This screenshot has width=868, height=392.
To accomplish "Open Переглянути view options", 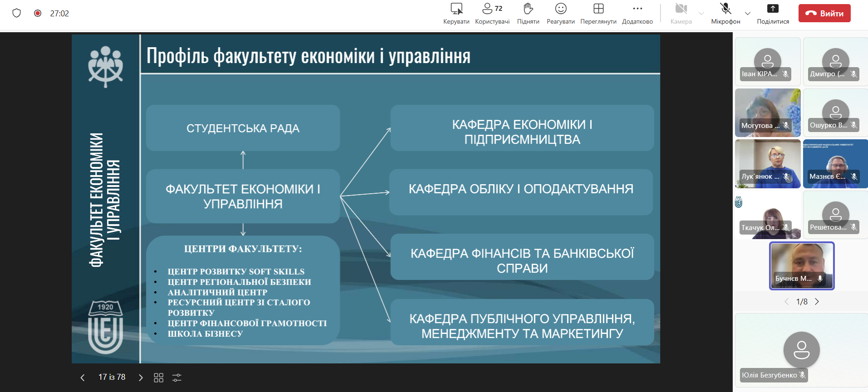I will [598, 14].
